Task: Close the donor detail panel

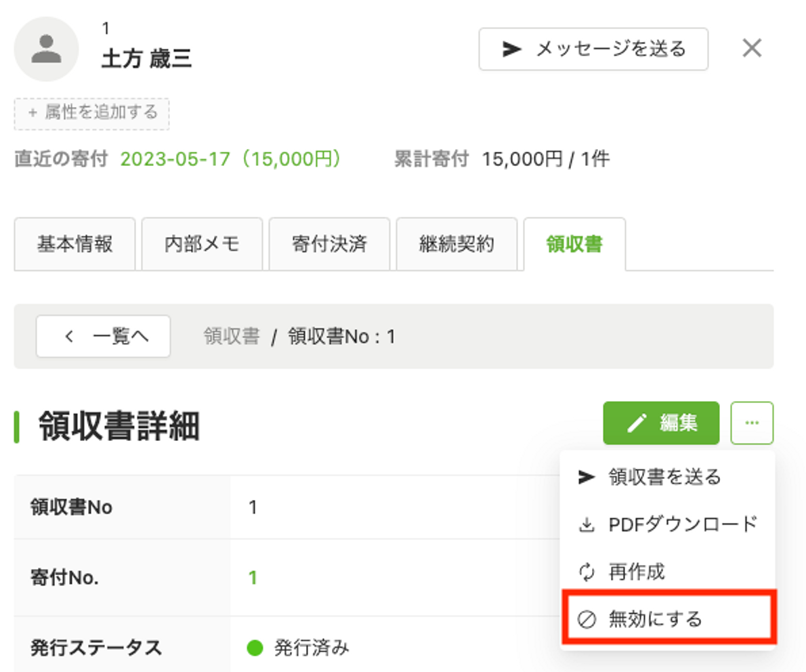Action: pos(752,48)
